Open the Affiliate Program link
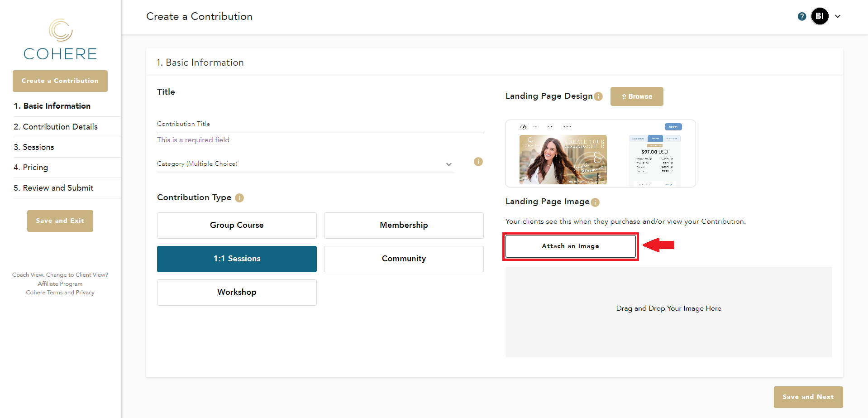 tap(60, 284)
